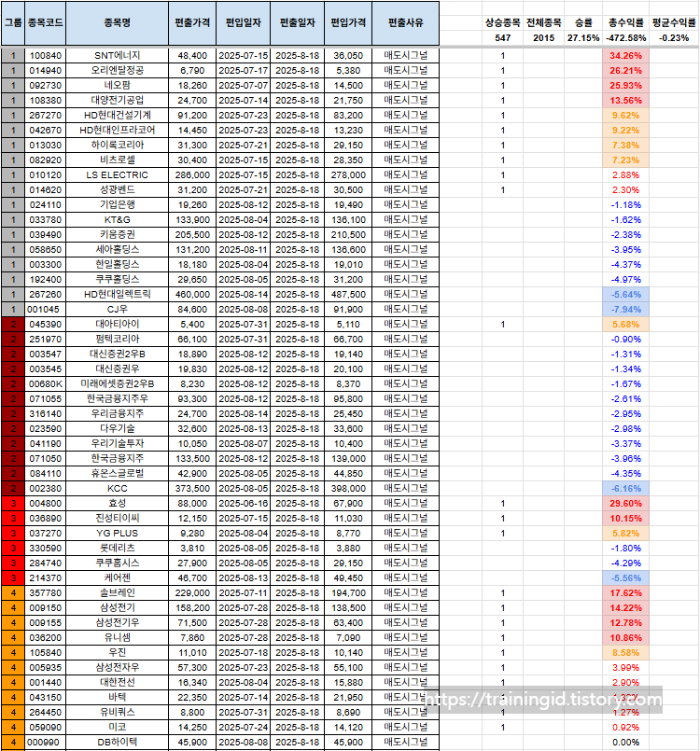
Task: Select the 휴온스글로벌 name cell
Action: (117, 473)
